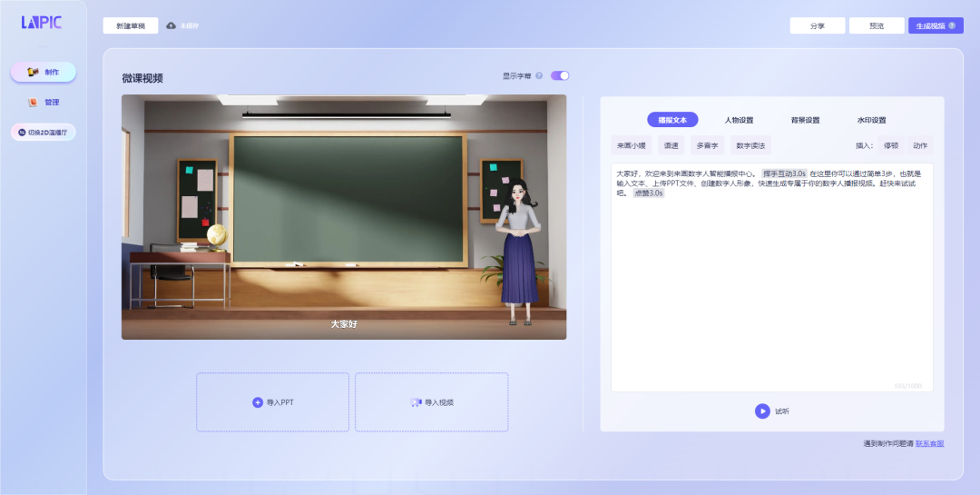
Task: Toggle the 显示字幕 subtitle switch
Action: point(560,76)
